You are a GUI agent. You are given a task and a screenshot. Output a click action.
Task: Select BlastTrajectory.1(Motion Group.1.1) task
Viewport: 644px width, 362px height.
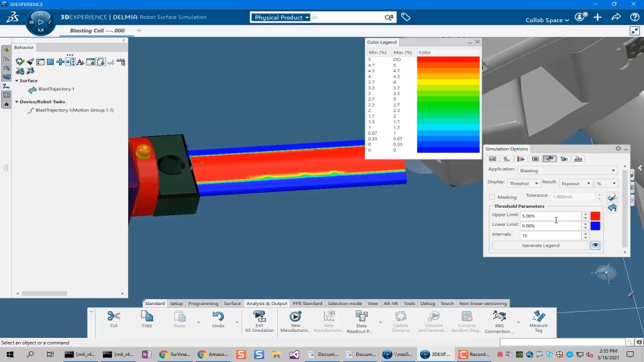[74, 111]
